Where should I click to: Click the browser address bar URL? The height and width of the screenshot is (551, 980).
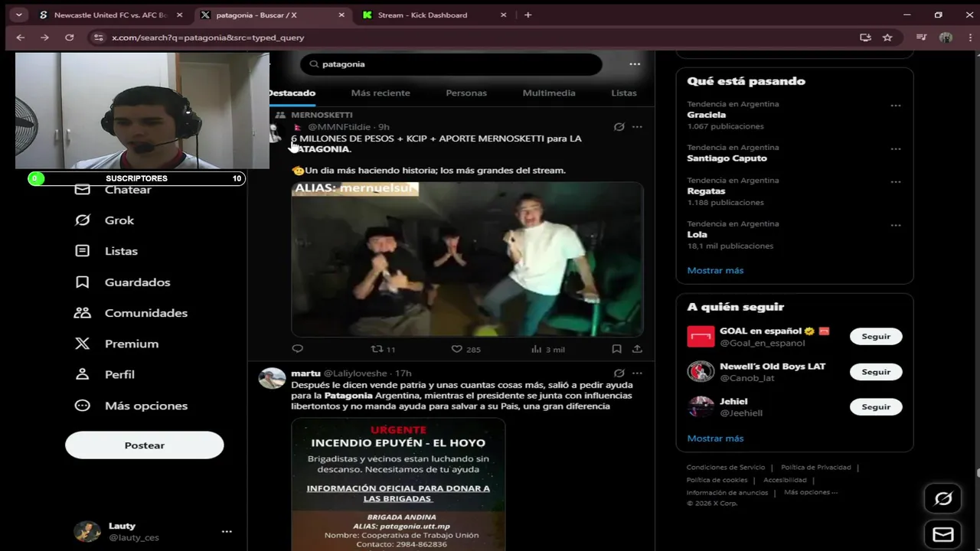pos(208,37)
